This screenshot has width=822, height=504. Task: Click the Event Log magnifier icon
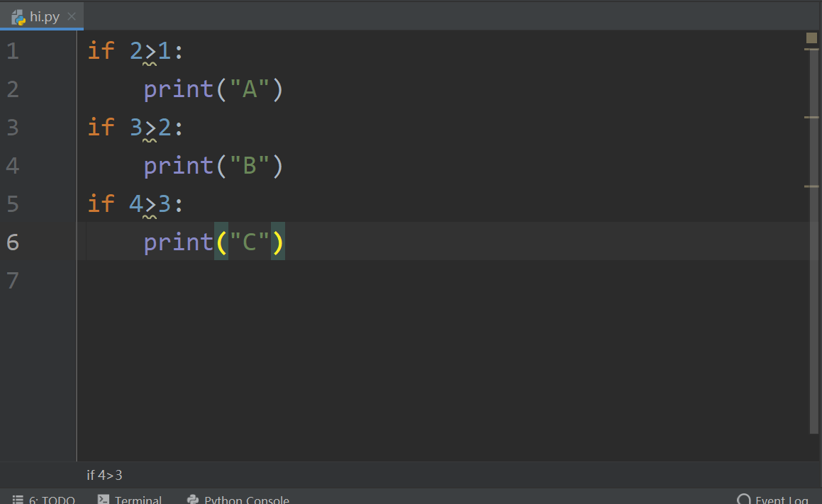(743, 499)
